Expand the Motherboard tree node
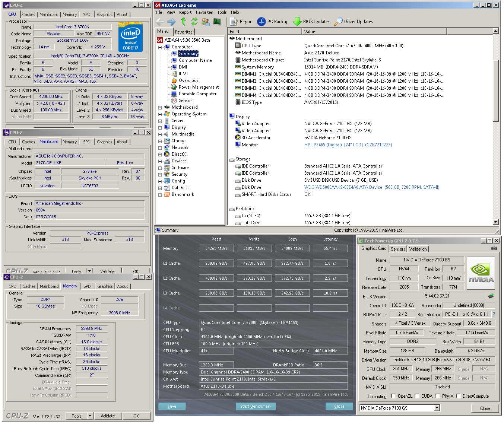The width and height of the screenshot is (504, 423). coord(160,108)
